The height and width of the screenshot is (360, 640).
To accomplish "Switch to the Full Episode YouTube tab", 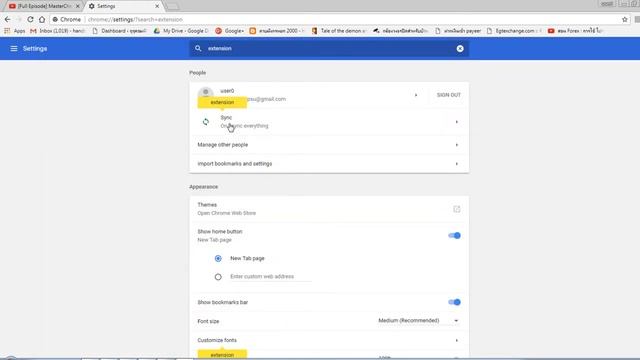I will [x=44, y=6].
